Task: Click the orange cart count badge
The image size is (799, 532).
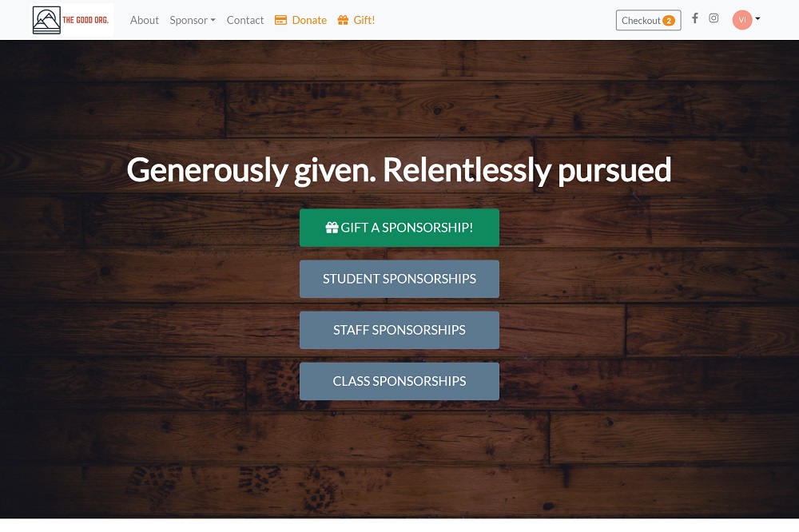Action: pos(669,21)
